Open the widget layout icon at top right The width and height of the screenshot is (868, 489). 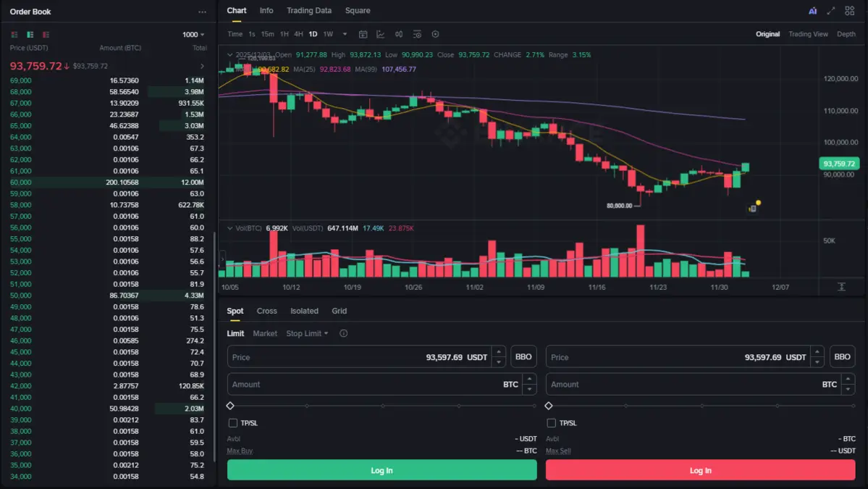point(850,11)
